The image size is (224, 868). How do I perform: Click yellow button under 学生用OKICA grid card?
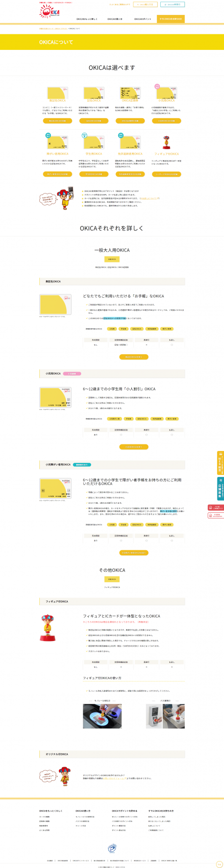click(94, 174)
